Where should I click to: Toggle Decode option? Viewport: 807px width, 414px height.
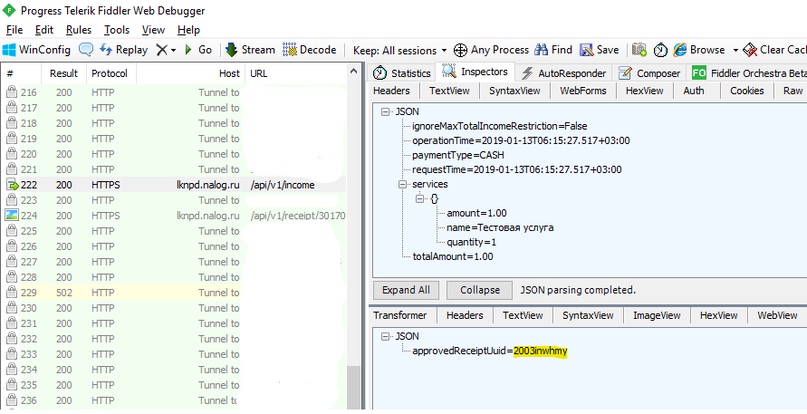point(309,50)
